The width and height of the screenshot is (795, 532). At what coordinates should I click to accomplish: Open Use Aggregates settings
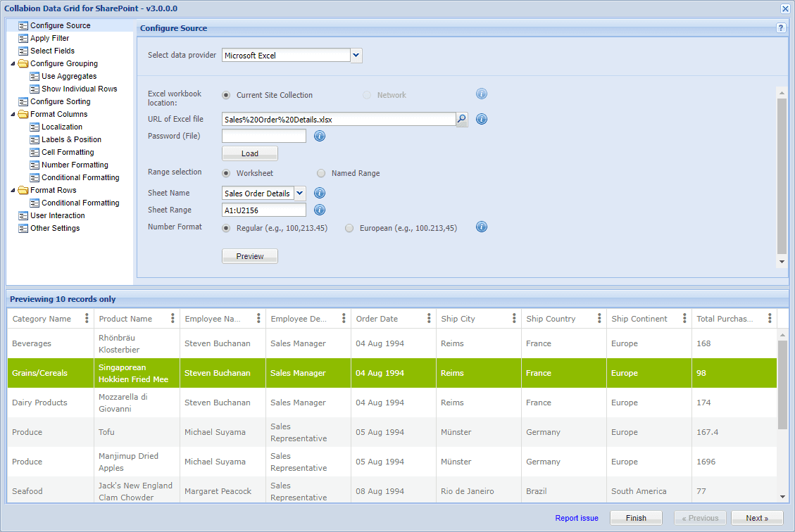click(69, 76)
